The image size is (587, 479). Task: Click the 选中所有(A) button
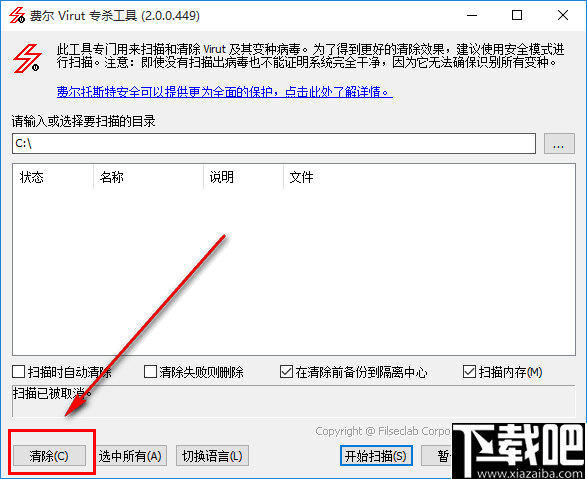click(130, 456)
